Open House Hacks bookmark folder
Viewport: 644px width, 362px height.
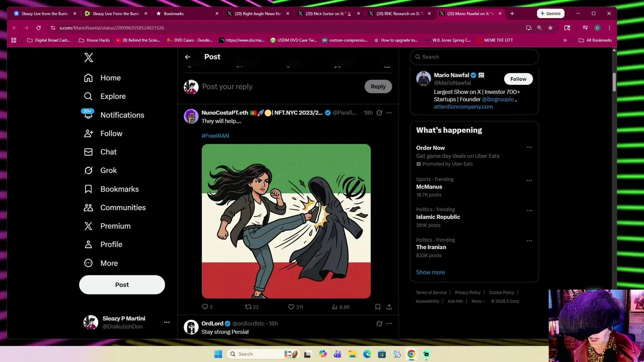point(94,40)
